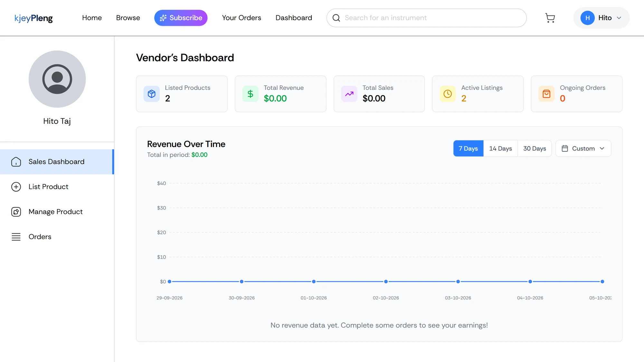The image size is (644, 362).
Task: Open Manage Product in sidebar
Action: tap(57, 212)
